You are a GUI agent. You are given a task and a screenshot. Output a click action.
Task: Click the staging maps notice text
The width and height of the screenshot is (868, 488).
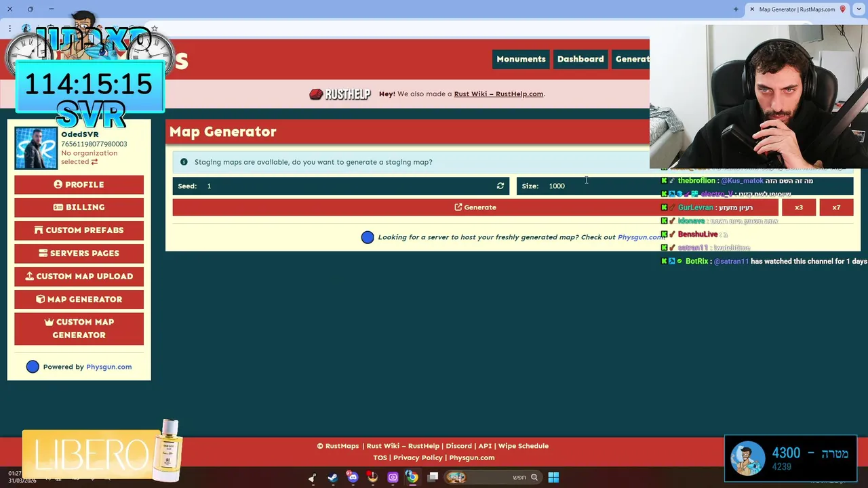pos(313,162)
